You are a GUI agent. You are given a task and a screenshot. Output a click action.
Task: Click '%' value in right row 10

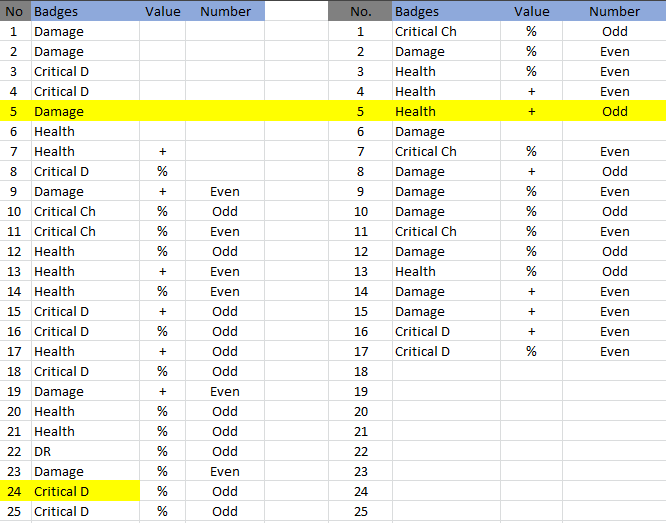[x=531, y=211]
